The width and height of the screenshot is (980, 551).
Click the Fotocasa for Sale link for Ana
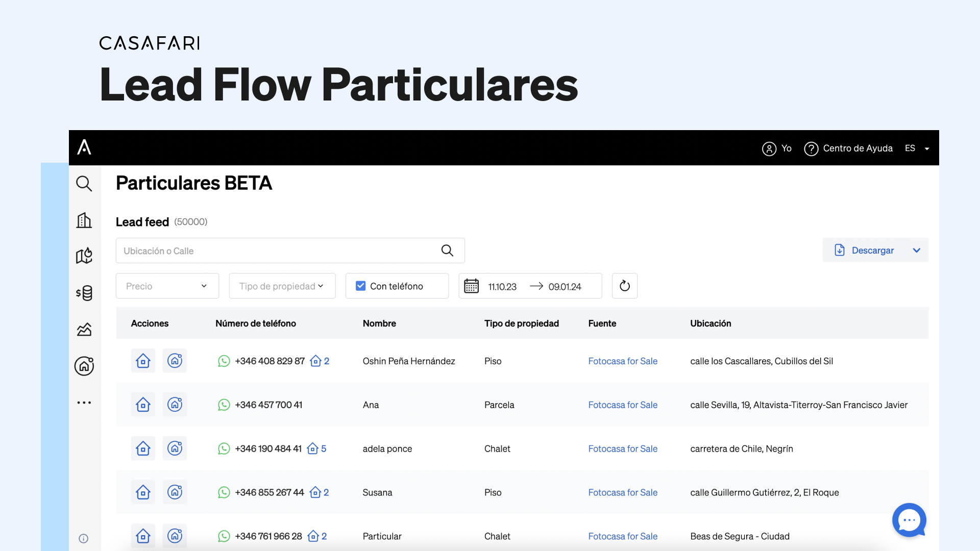point(622,405)
